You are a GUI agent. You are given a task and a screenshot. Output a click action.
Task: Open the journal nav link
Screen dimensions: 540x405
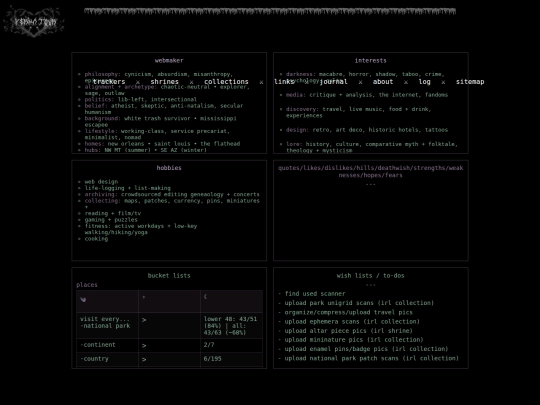[333, 82]
